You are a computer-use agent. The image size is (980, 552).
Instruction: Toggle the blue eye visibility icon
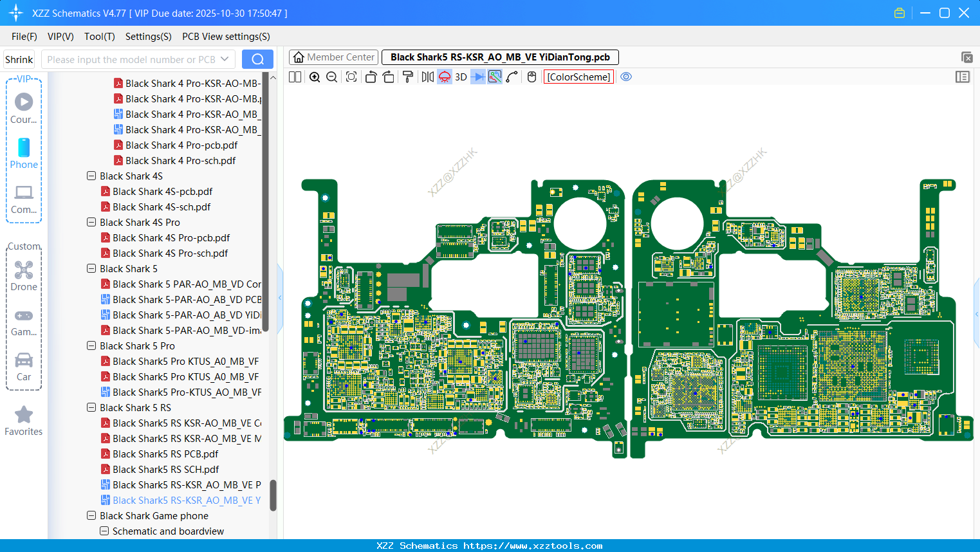tap(626, 77)
